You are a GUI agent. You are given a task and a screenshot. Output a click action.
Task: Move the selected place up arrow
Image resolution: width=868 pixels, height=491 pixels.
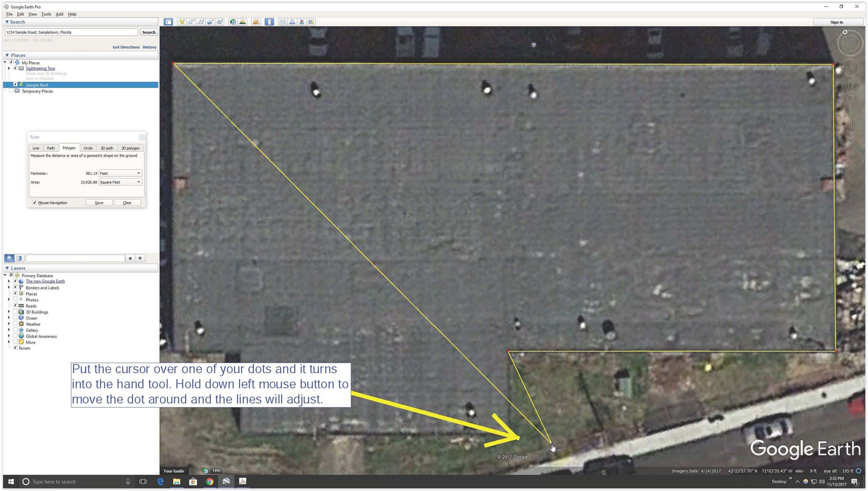coord(130,258)
